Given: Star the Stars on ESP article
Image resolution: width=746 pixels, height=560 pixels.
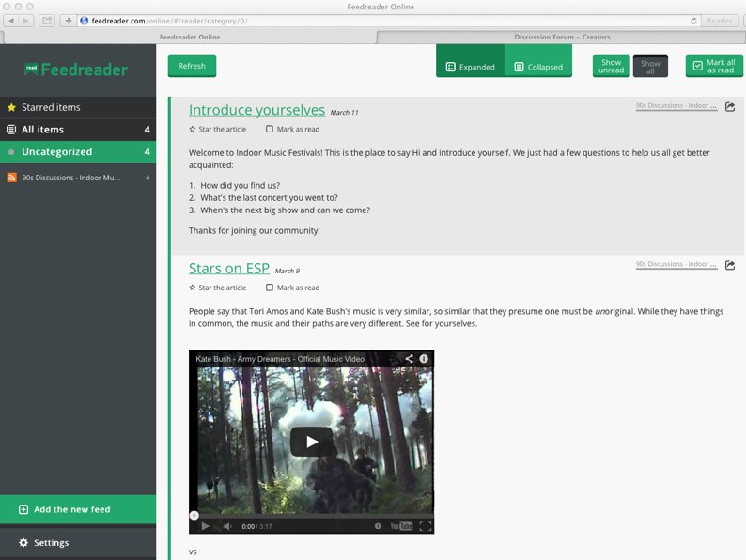Looking at the screenshot, I should [x=193, y=288].
